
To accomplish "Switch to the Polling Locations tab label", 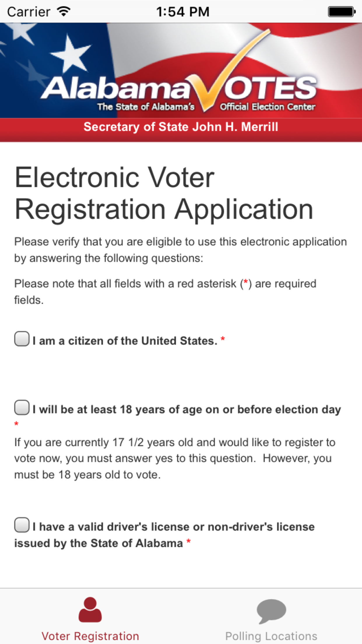I will coord(271,636).
